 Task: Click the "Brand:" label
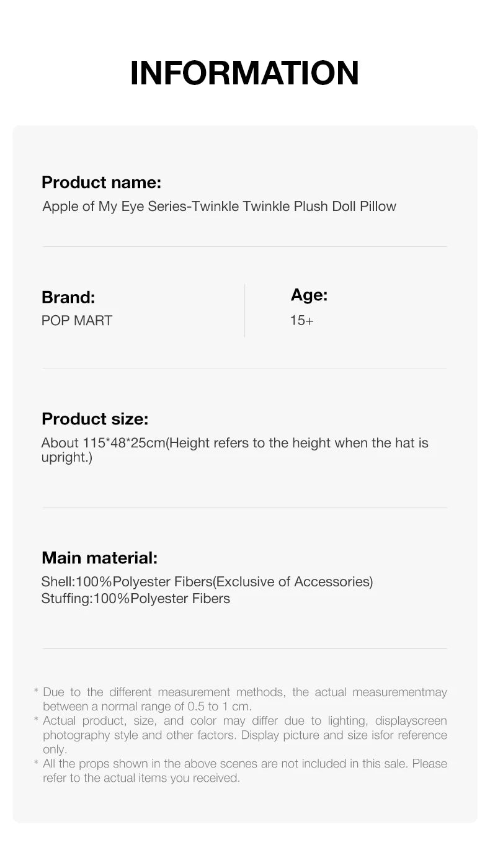click(68, 297)
